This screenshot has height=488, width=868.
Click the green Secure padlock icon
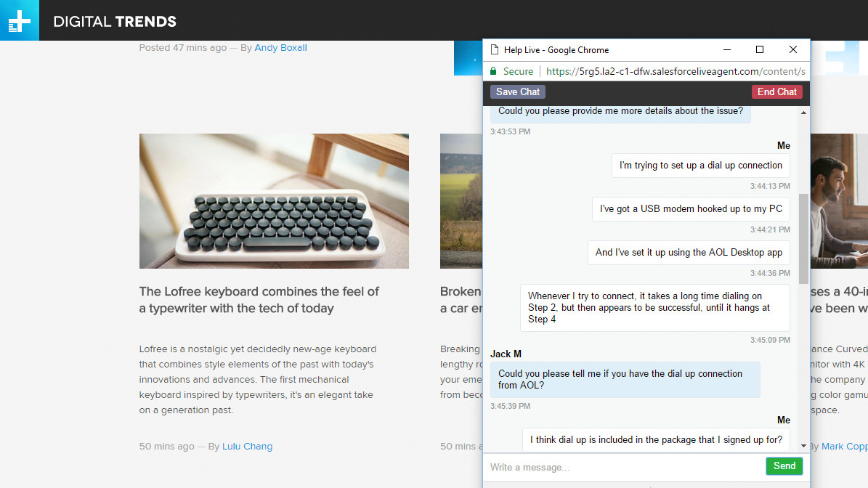[x=493, y=71]
